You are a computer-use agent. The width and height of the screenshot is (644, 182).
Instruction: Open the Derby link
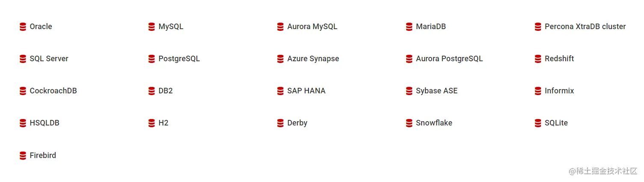[297, 123]
